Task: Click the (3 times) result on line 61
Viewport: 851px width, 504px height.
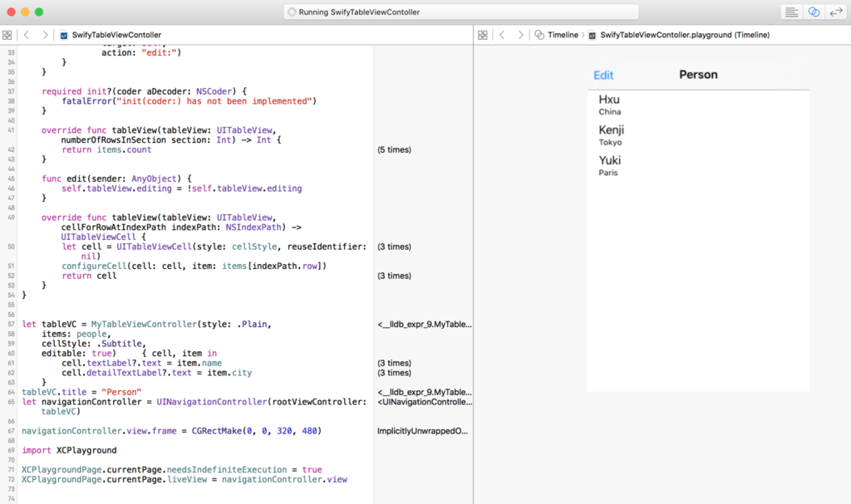Action: point(394,364)
